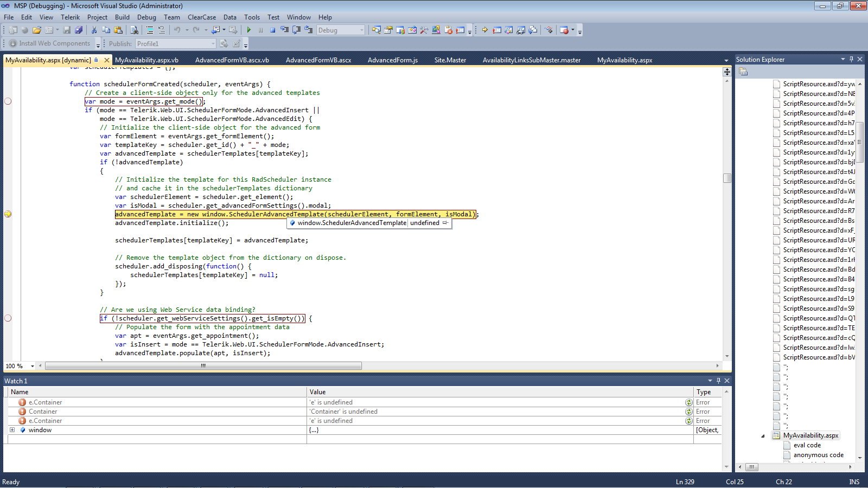The image size is (868, 488).
Task: Select eval code in Solution Explorer
Action: coord(807,445)
